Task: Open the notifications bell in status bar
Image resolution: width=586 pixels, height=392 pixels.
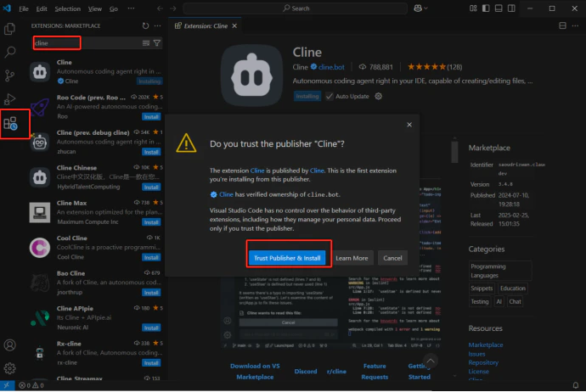Action: coord(576,385)
